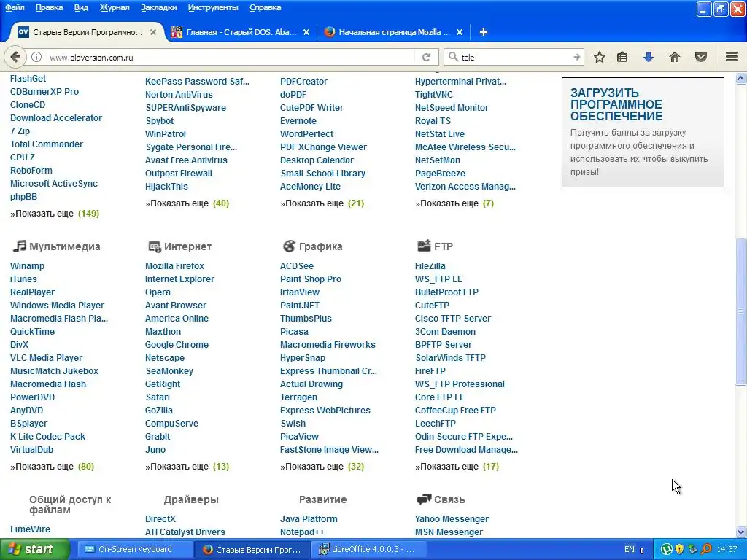This screenshot has height=560, width=747.
Task: Open a new tab with plus button
Action: 483,32
